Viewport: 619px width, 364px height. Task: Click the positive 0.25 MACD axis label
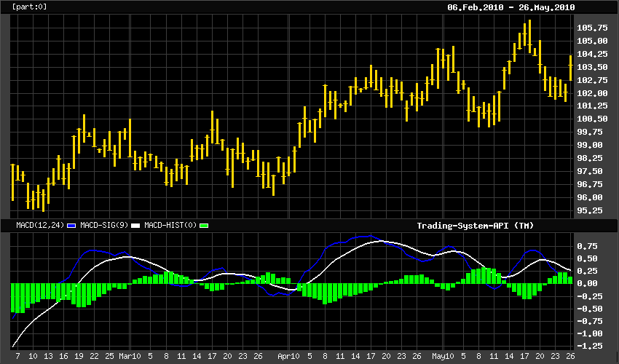588,271
